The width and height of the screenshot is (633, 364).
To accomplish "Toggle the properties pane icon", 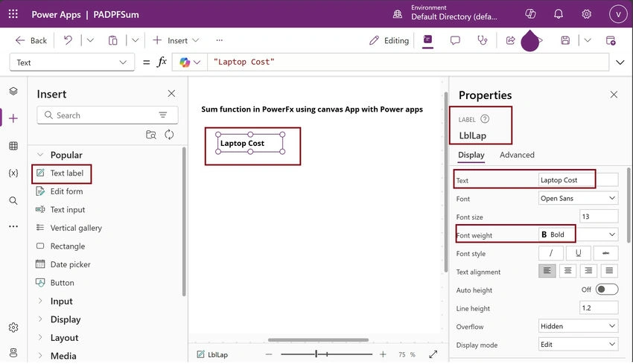I will [x=427, y=39].
